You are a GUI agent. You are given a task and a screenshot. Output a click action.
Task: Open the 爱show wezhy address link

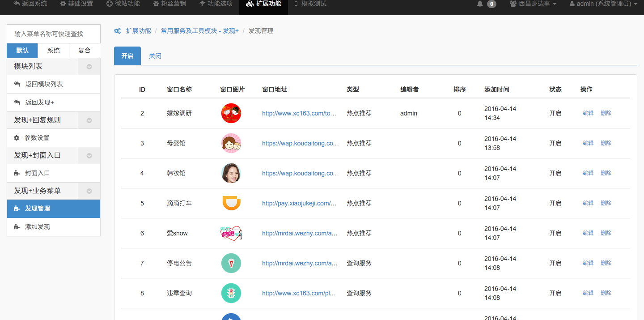point(300,233)
